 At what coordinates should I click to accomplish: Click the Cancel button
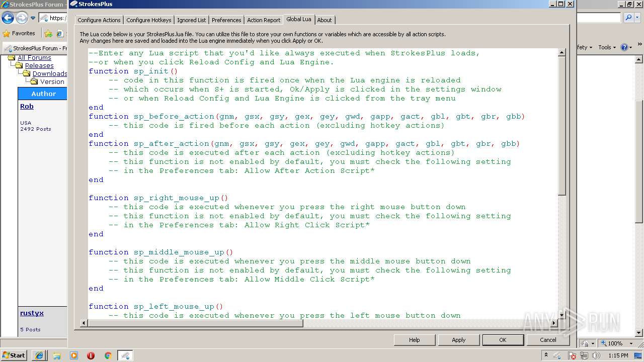pyautogui.click(x=548, y=340)
